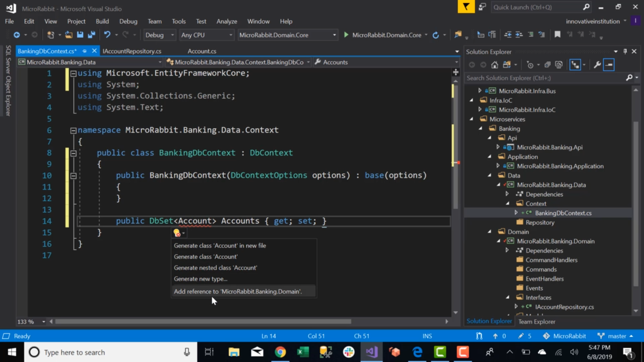Save the current file with the disk icon
This screenshot has width=644, height=362.
click(x=80, y=35)
